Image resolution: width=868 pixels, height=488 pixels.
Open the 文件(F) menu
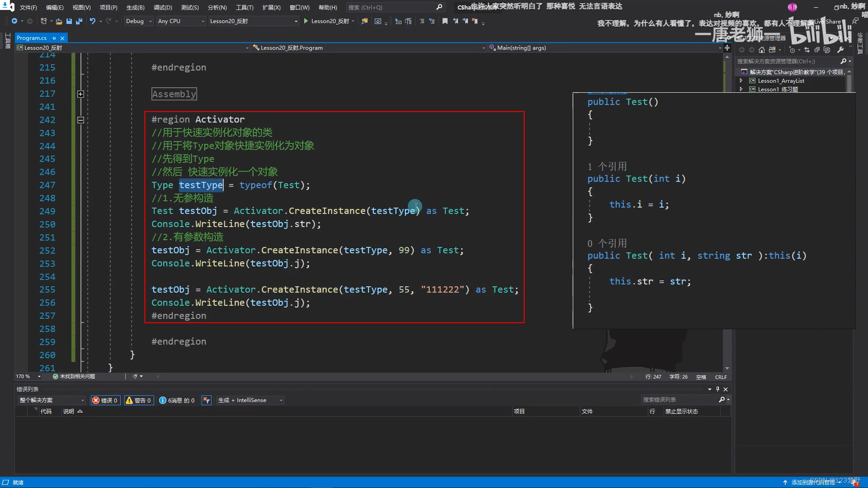[28, 8]
